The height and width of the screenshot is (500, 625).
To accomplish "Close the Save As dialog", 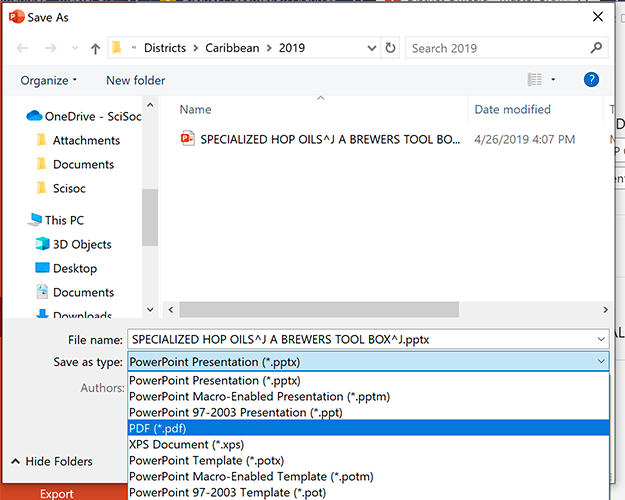I will point(597,17).
